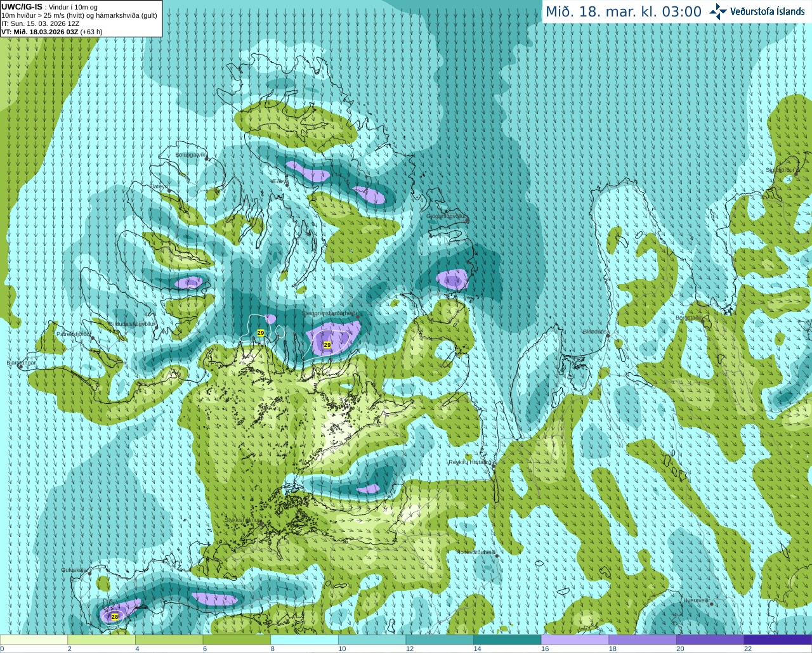Click the Gufuskálar station label
This screenshot has height=653, width=812.
pyautogui.click(x=74, y=570)
